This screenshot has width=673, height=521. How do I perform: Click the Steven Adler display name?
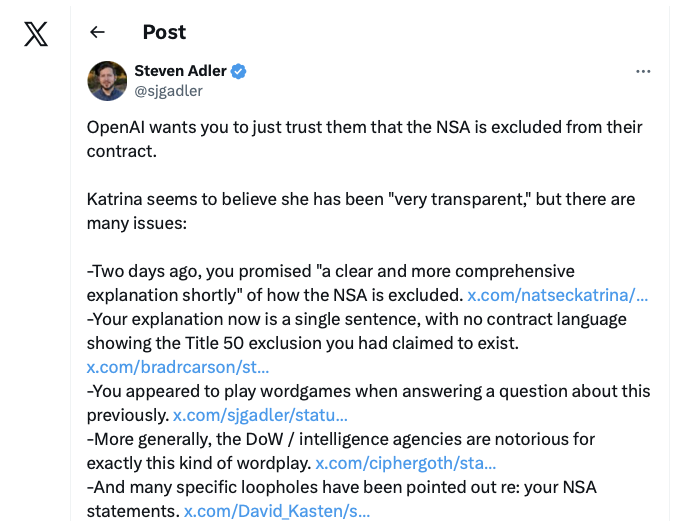pos(181,71)
